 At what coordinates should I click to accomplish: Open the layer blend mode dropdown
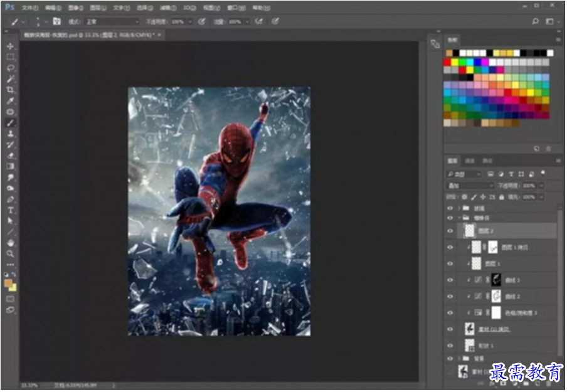point(470,186)
